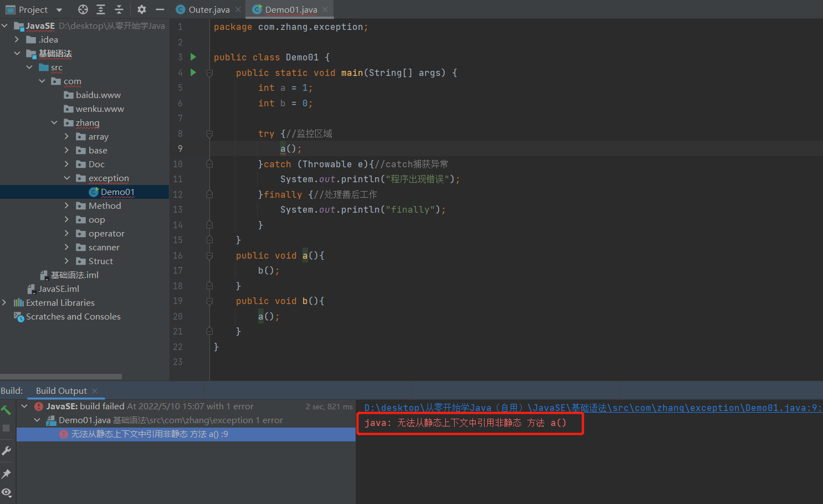Close the Build Output tab
Viewport: 823px width, 504px height.
point(95,391)
